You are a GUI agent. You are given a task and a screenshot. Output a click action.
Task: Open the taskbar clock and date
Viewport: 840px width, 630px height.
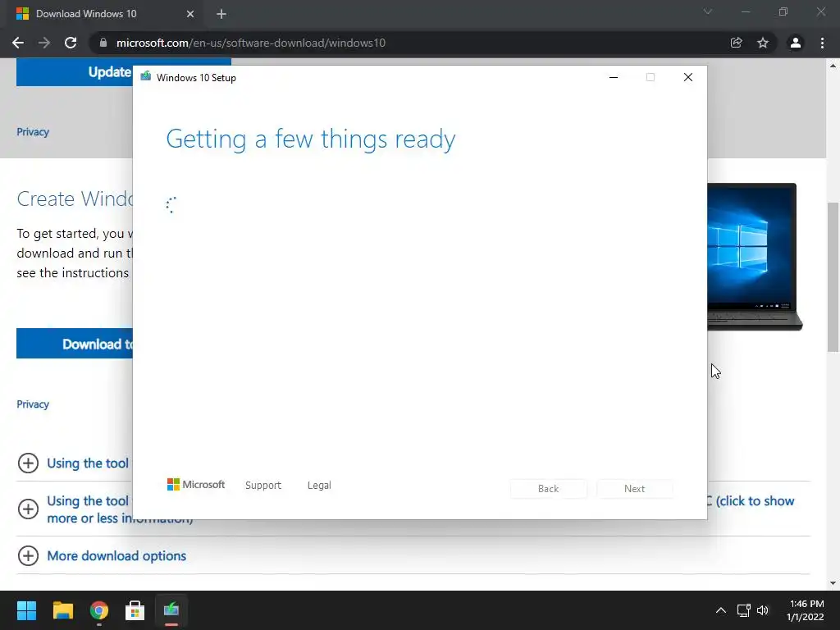pyautogui.click(x=806, y=610)
